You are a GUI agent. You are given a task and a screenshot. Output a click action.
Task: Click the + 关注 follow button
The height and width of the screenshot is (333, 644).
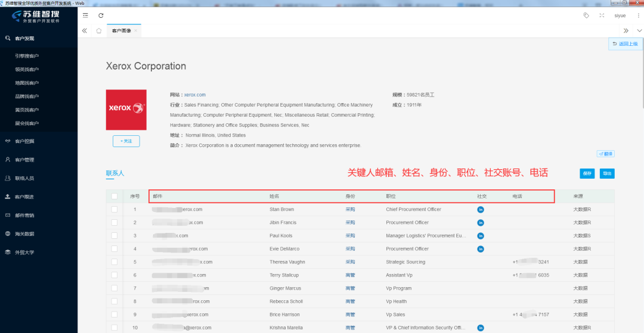126,141
